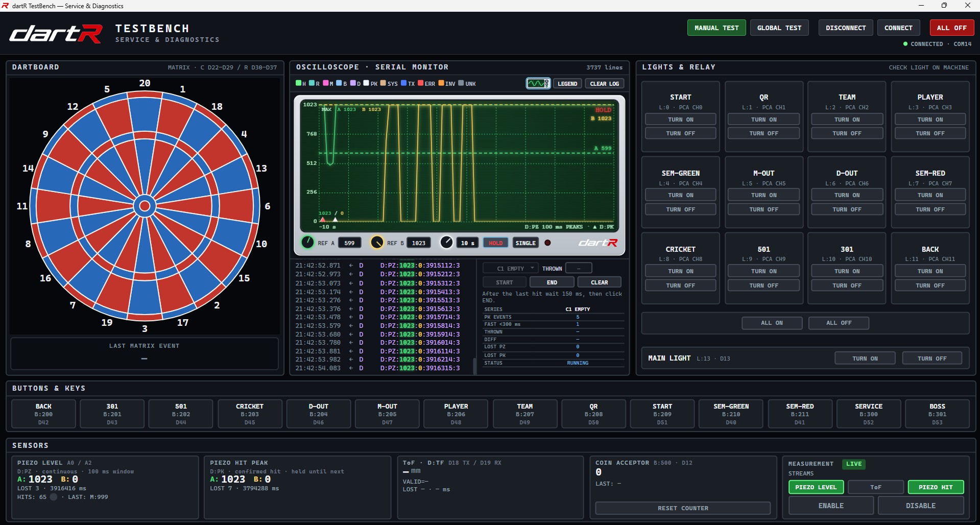980x525 pixels.
Task: Click END for the throw series
Action: tap(552, 282)
